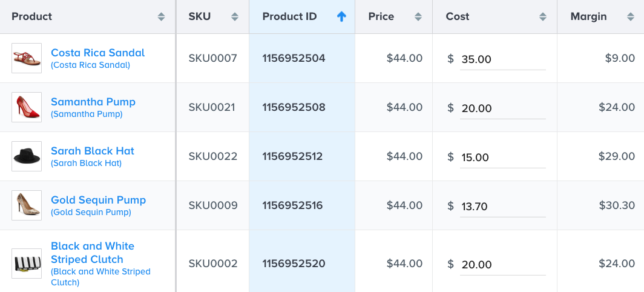This screenshot has width=644, height=292.
Task: Edit the 35.00 cost field
Action: tap(503, 59)
